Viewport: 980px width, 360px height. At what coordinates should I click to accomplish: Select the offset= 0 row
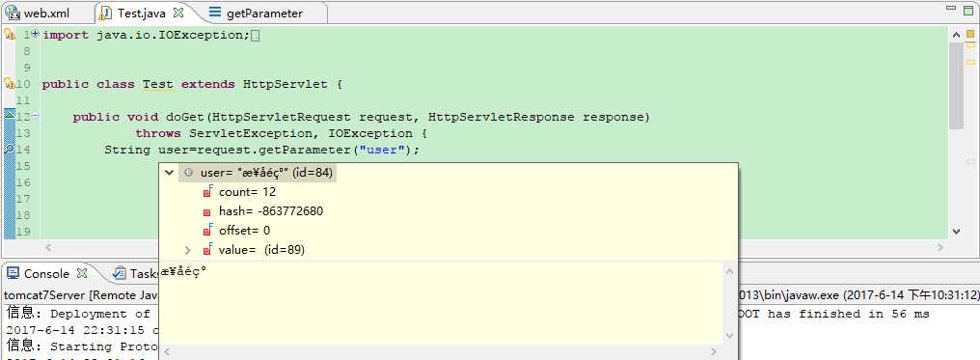click(x=244, y=231)
